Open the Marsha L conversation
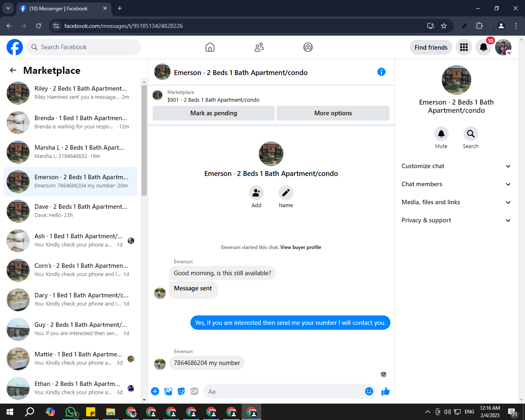 click(70, 152)
